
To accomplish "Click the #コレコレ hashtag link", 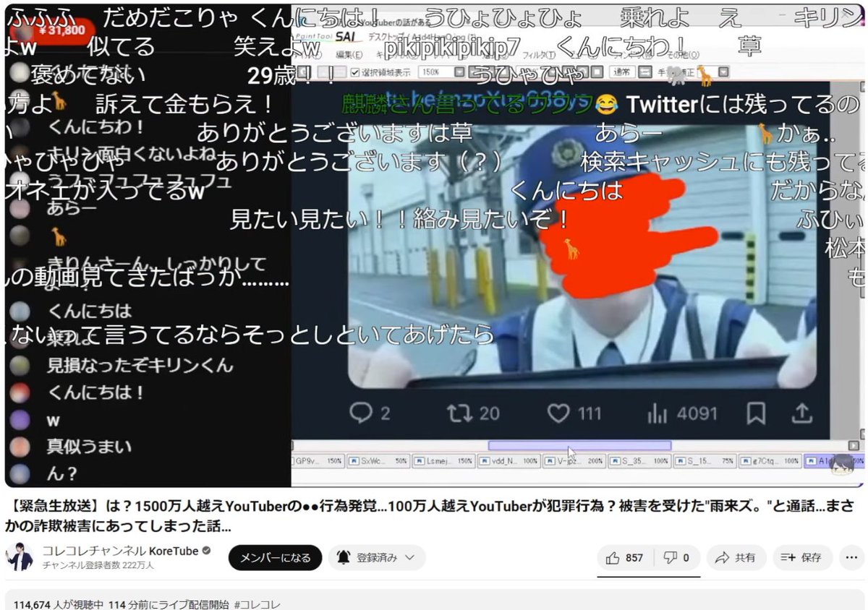I will pyautogui.click(x=257, y=604).
